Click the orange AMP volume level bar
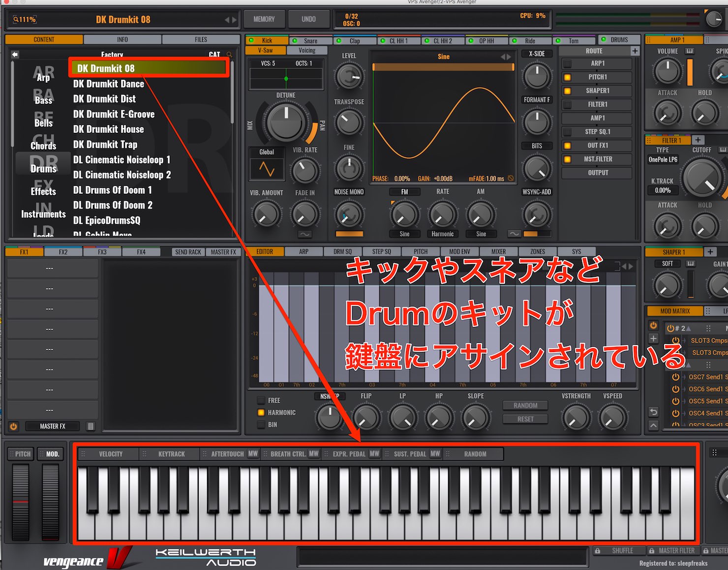728x570 pixels. pyautogui.click(x=690, y=72)
